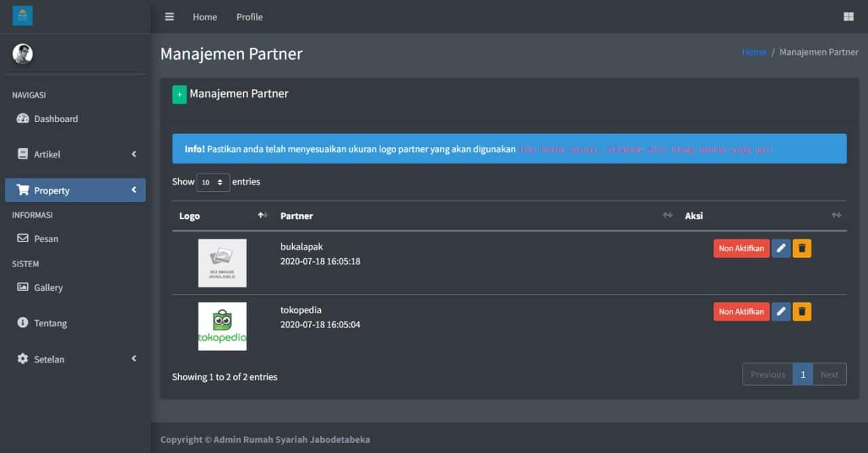Click the site logo at top-left

point(22,16)
